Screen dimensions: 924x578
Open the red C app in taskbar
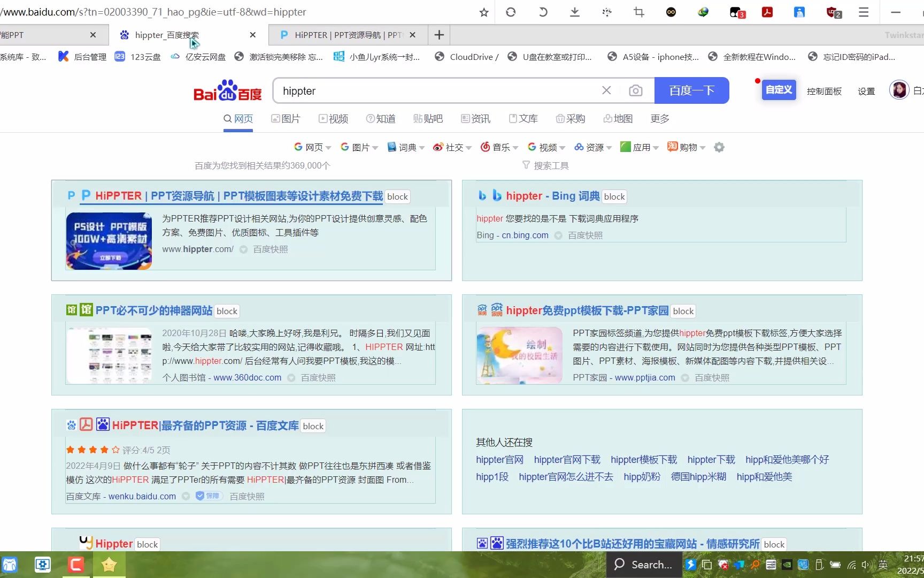point(76,565)
